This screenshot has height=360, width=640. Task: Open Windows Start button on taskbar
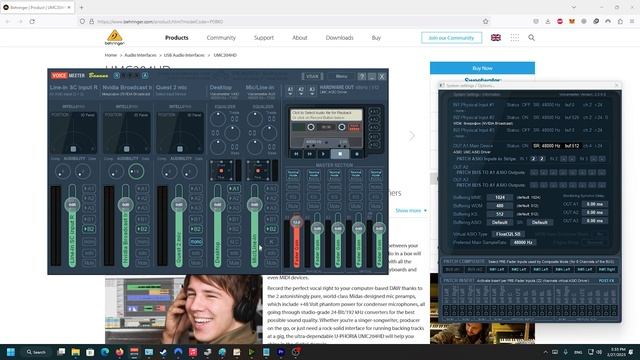11,352
